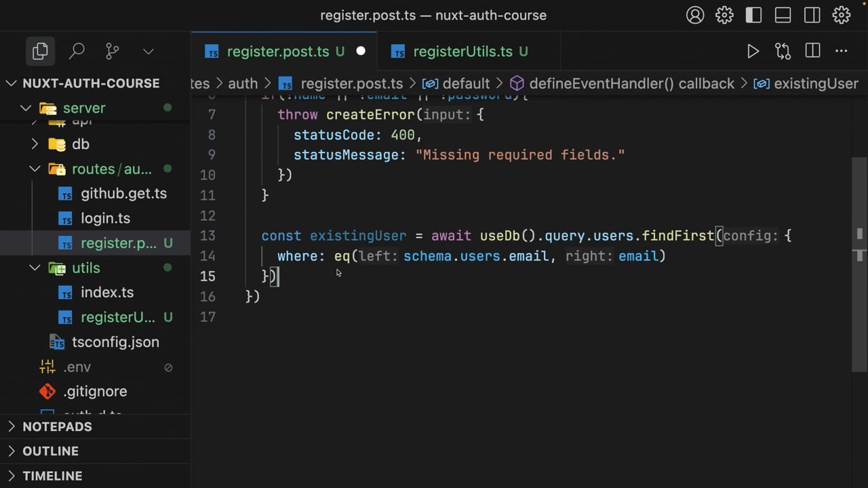Toggle the secondary sidebar layout icon
This screenshot has width=868, height=488.
[x=812, y=15]
